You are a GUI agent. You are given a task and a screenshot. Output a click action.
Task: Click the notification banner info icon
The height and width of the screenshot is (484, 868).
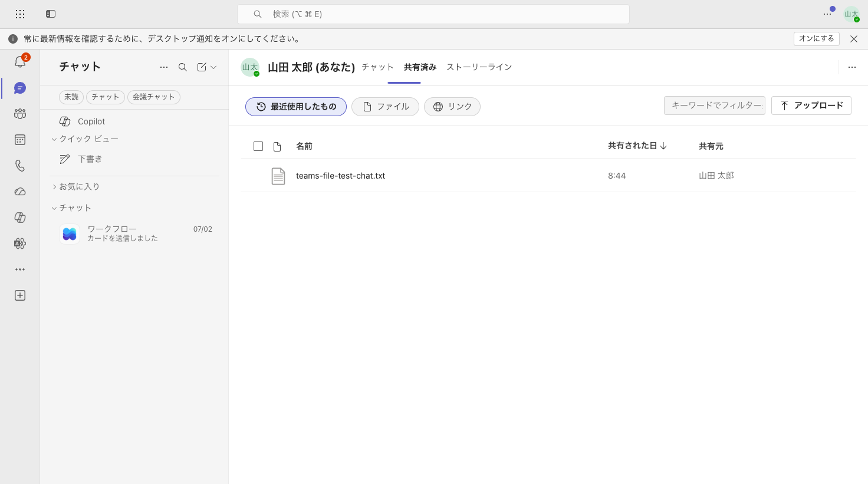tap(13, 39)
